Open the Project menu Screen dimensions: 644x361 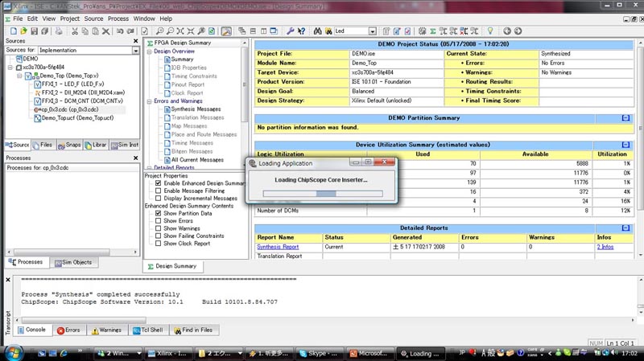(69, 18)
